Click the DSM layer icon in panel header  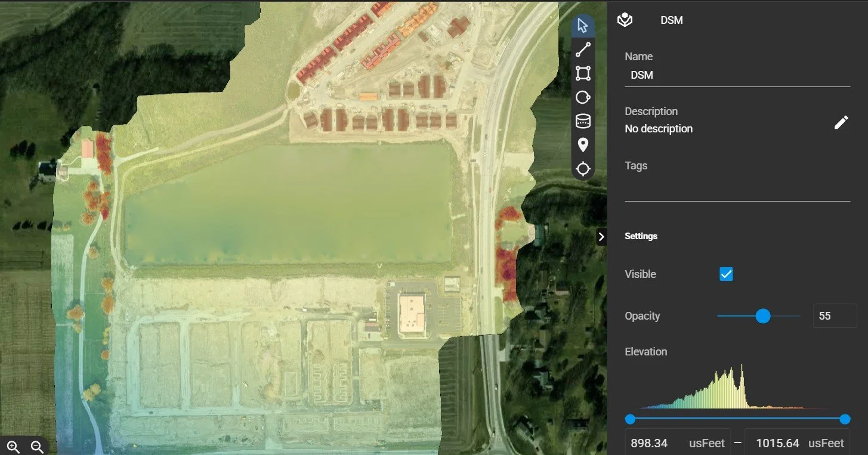coord(625,20)
